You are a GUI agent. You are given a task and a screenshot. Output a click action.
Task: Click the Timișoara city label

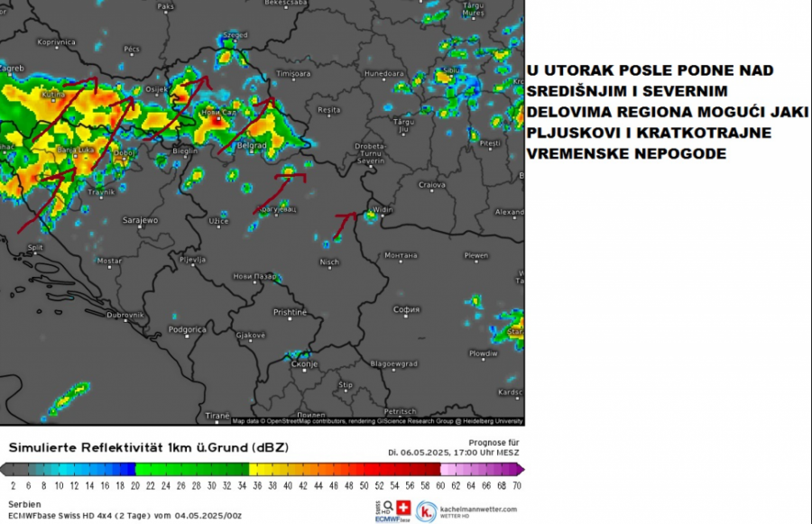click(x=293, y=73)
